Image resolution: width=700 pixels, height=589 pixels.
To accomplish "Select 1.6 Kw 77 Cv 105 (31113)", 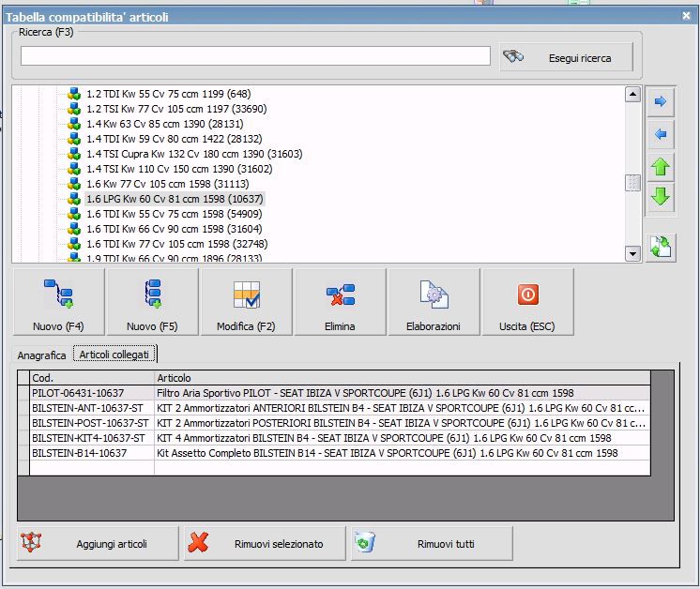I will pyautogui.click(x=167, y=184).
